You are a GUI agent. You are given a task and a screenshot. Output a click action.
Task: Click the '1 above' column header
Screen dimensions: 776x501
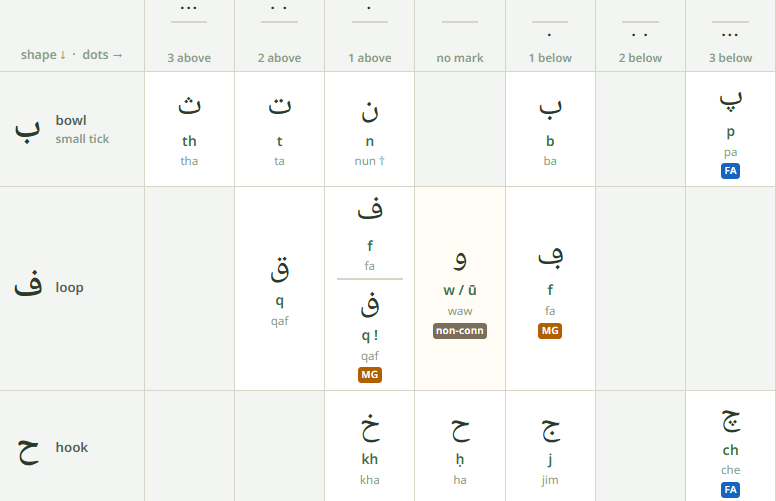[x=370, y=35]
